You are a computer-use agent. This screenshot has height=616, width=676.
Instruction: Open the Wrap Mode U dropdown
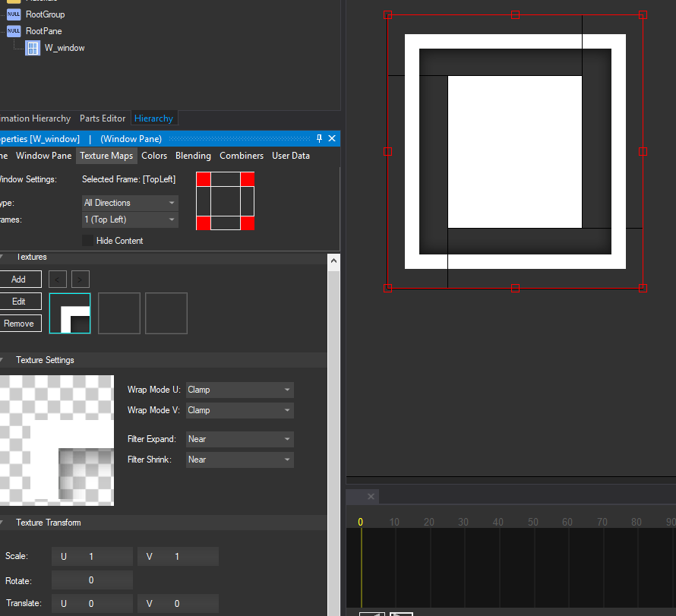[240, 390]
